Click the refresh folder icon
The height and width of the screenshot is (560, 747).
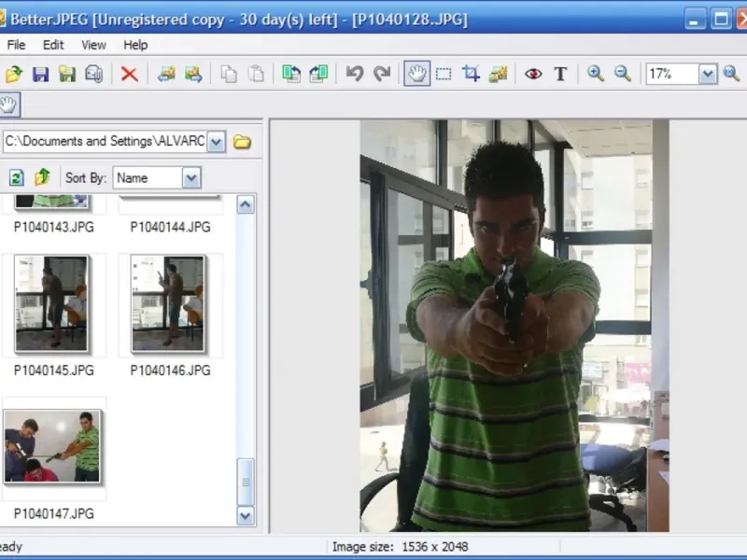[x=17, y=177]
